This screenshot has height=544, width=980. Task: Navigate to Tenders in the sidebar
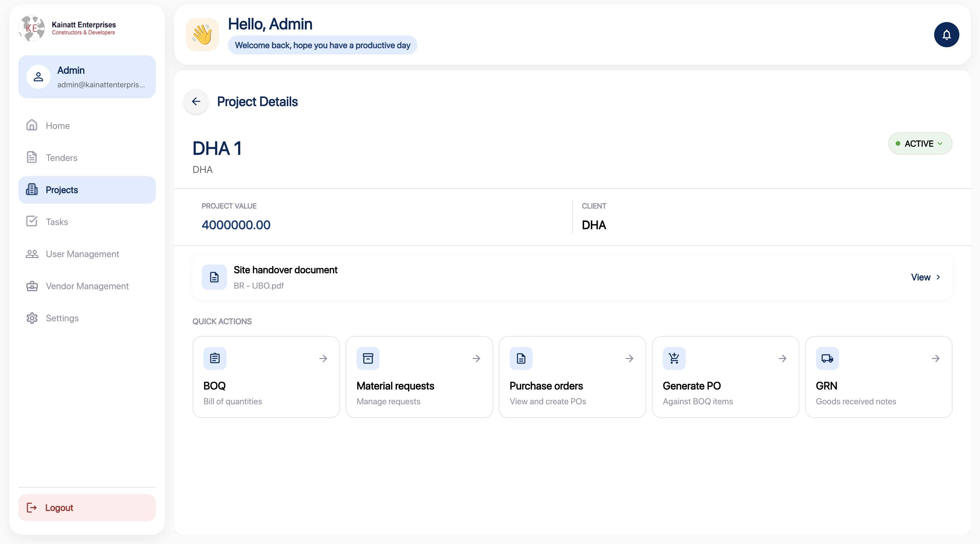tap(87, 157)
